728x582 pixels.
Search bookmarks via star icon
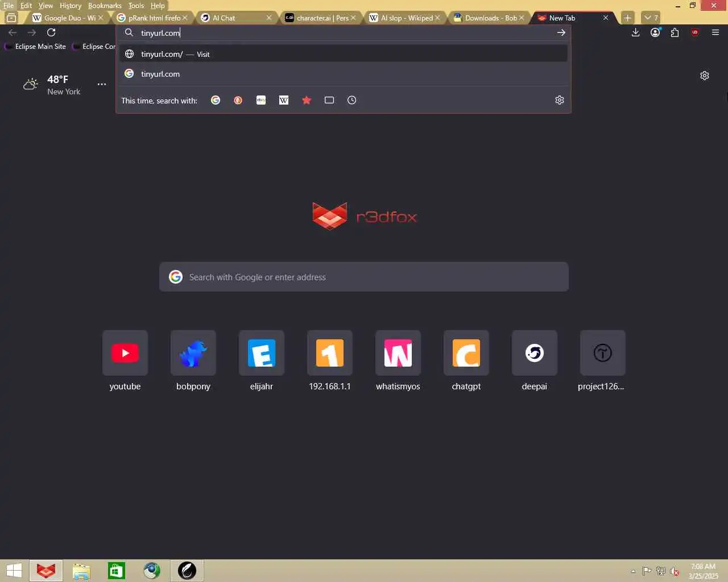307,100
